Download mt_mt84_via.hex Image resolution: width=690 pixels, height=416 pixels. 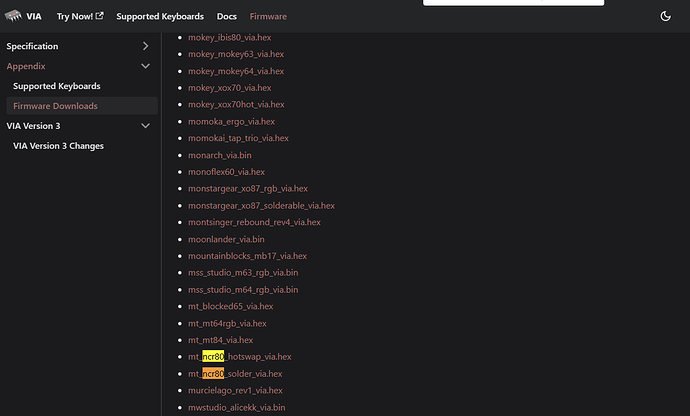click(x=220, y=340)
